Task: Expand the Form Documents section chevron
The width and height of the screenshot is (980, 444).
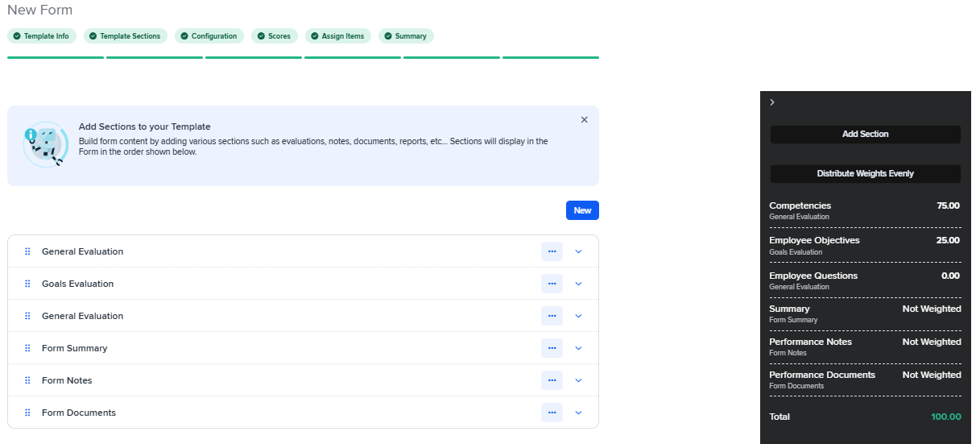Action: 578,413
